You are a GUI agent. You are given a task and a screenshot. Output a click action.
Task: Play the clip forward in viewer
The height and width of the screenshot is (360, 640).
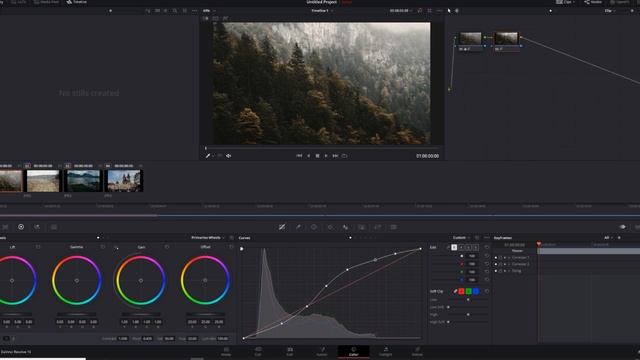326,156
